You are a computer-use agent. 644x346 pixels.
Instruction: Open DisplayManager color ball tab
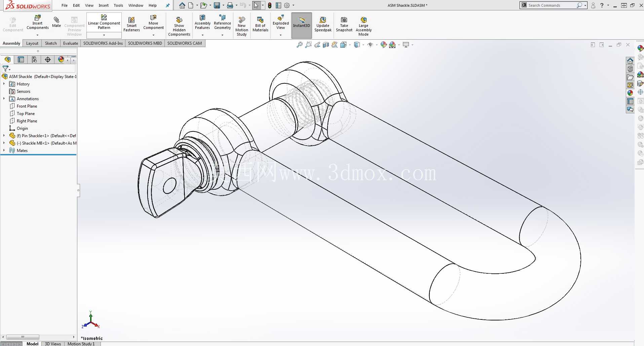click(x=61, y=60)
